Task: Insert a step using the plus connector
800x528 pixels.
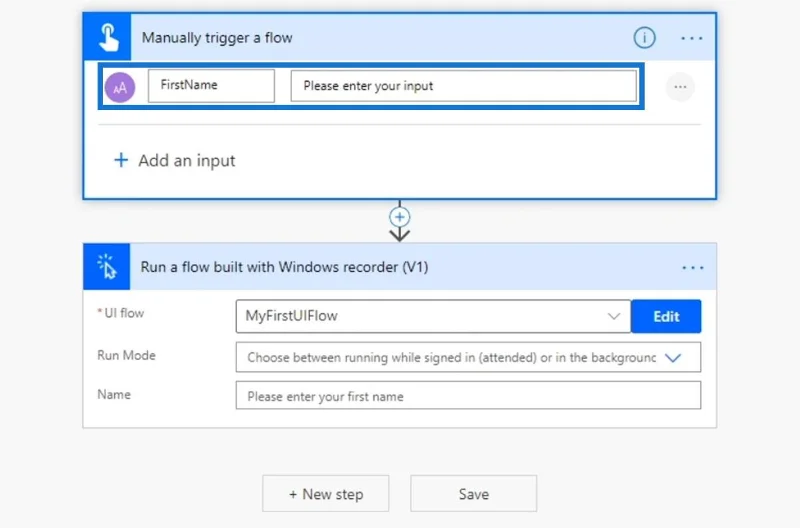Action: pyautogui.click(x=399, y=217)
